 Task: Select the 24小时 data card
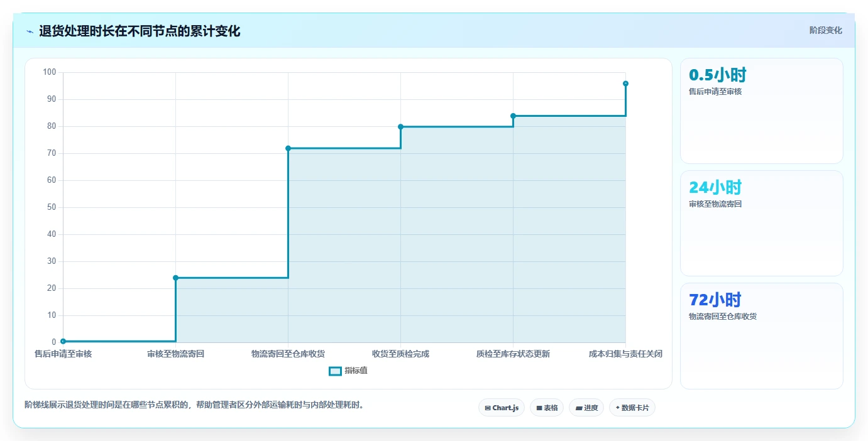pos(761,224)
